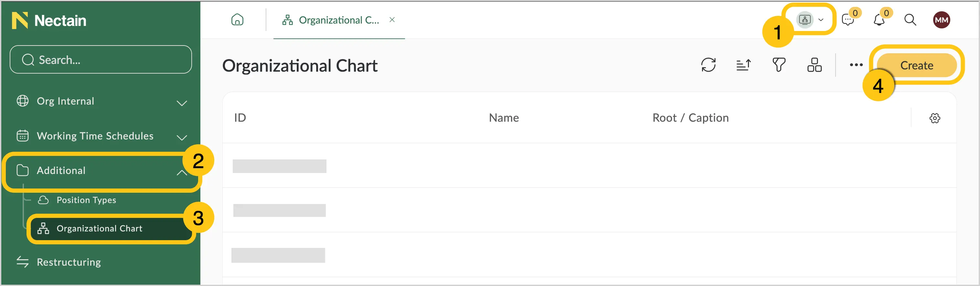This screenshot has width=980, height=286.
Task: Open the MM user avatar menu
Action: [941, 20]
